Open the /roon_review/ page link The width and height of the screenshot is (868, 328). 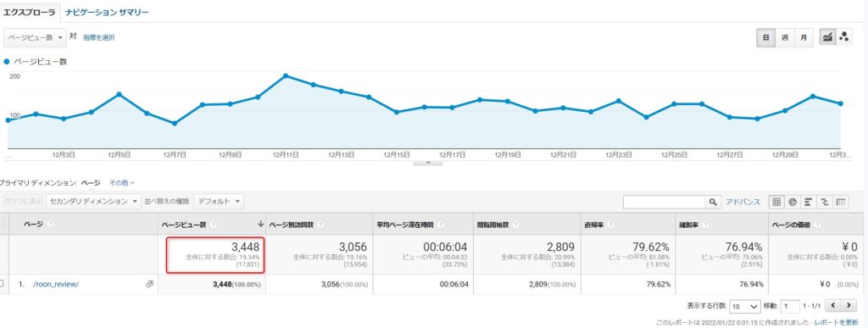coord(56,284)
